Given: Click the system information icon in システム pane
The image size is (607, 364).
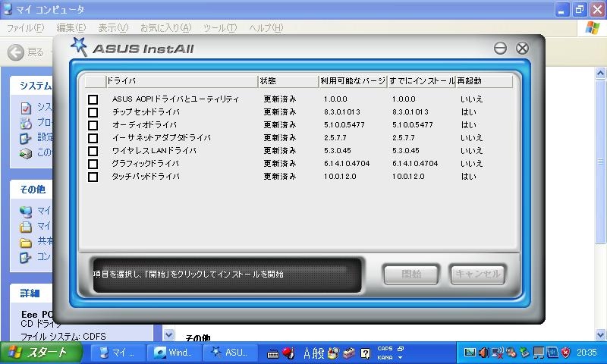Looking at the screenshot, I should pos(26,108).
